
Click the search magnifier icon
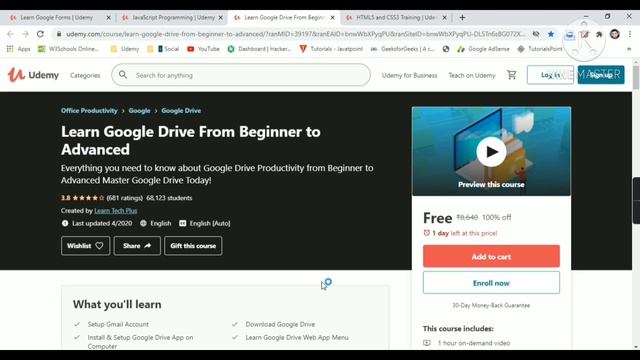[x=123, y=75]
